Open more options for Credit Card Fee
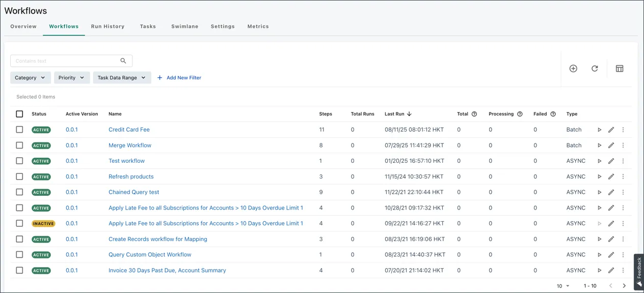Image resolution: width=644 pixels, height=293 pixels. (x=623, y=130)
